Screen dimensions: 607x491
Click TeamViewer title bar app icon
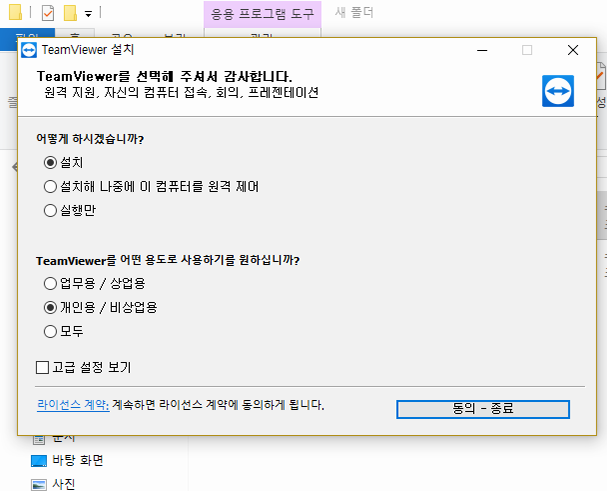(29, 50)
